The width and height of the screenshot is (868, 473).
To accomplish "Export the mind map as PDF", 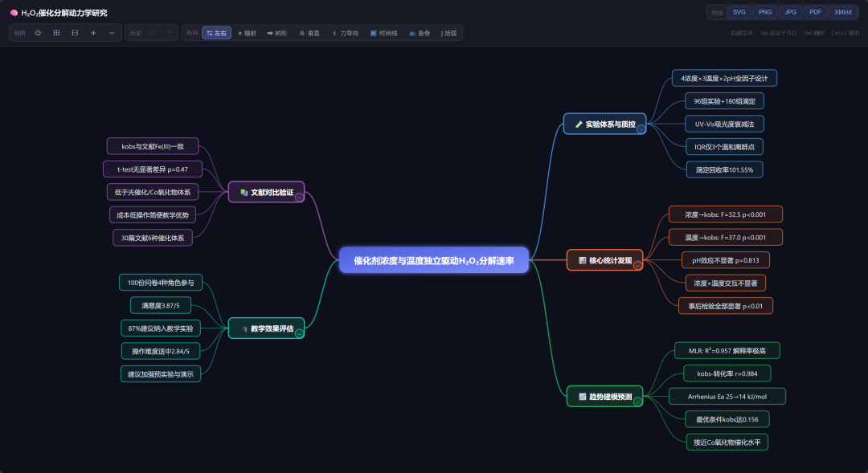I will point(816,12).
